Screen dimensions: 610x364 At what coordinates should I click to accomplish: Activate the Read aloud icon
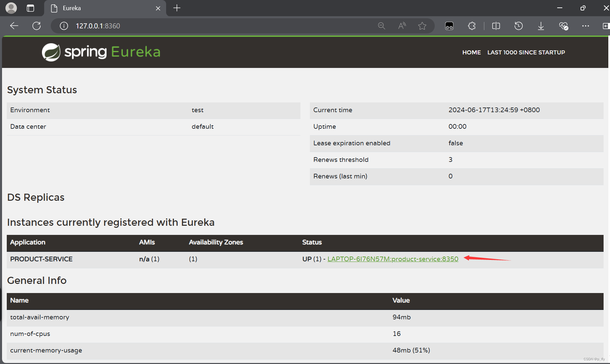click(402, 26)
